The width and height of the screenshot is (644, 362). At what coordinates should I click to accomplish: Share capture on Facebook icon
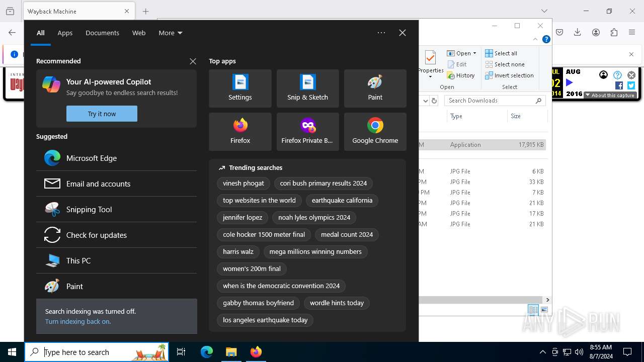tap(619, 85)
